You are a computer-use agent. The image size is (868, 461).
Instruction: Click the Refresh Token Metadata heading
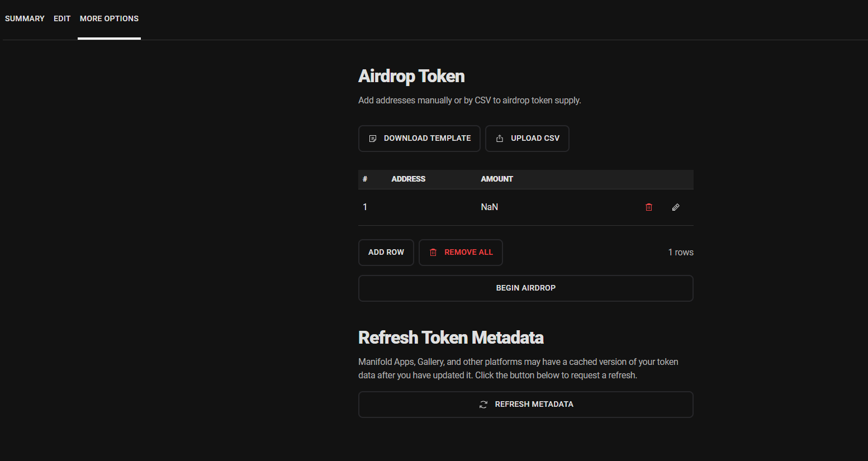(x=450, y=338)
